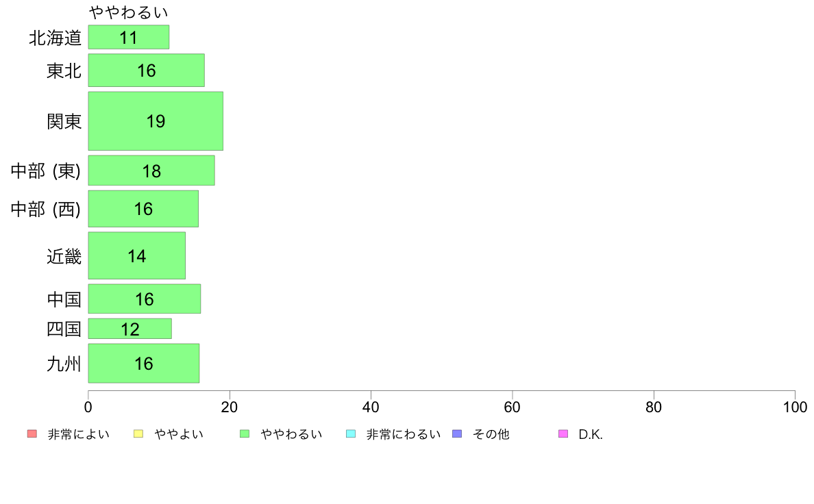
Task: Select the 九州 bar showing 16
Action: tap(144, 364)
